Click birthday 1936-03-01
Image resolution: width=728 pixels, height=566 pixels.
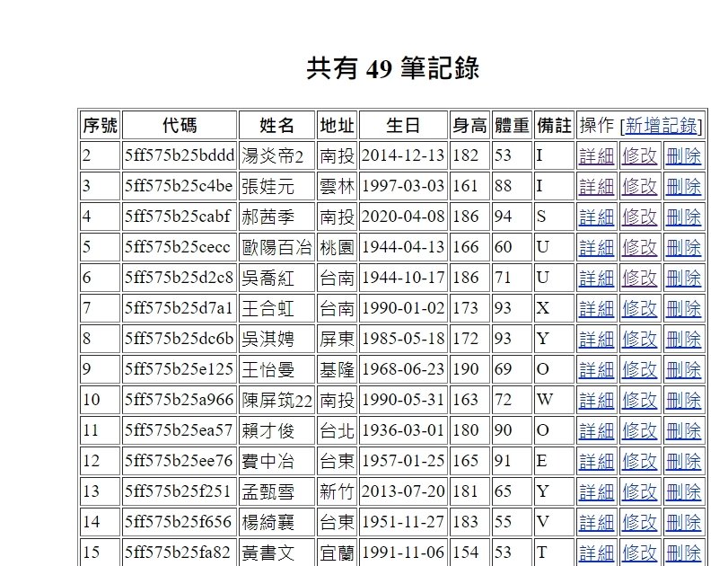(x=403, y=430)
